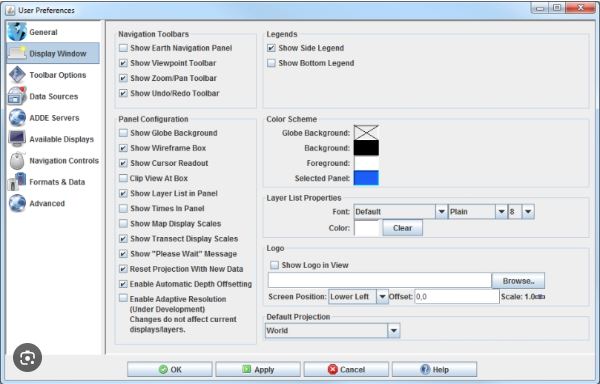Click the camera lens search icon
Viewport: 600px width, 384px height.
pyautogui.click(x=28, y=358)
